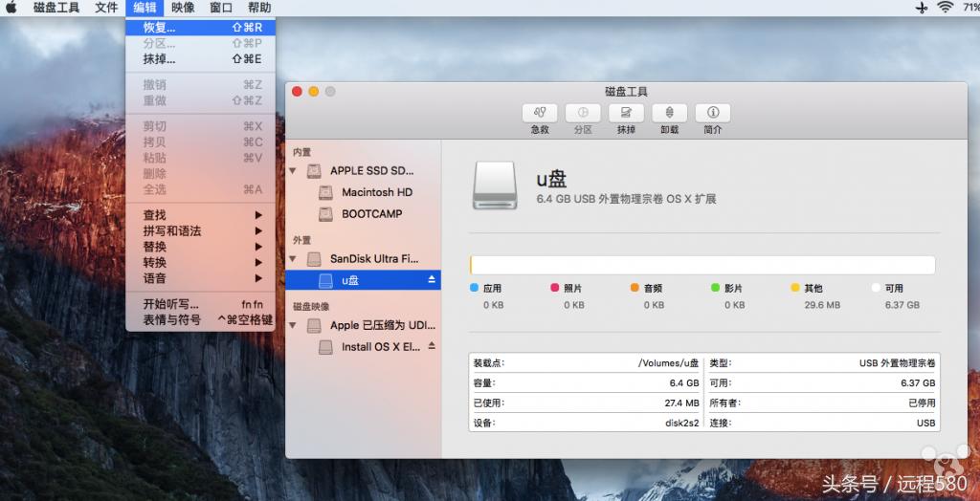Open the 映像 menu in menu bar
This screenshot has width=980, height=501.
183,8
